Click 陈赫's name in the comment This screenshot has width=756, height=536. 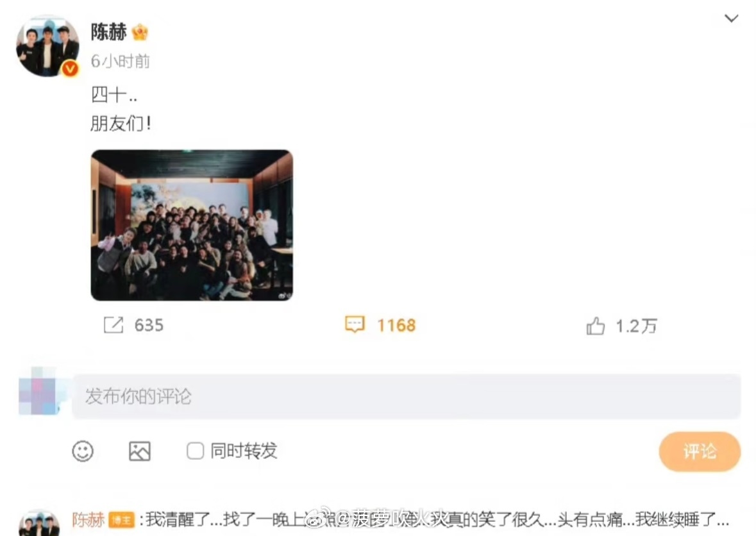pyautogui.click(x=88, y=519)
